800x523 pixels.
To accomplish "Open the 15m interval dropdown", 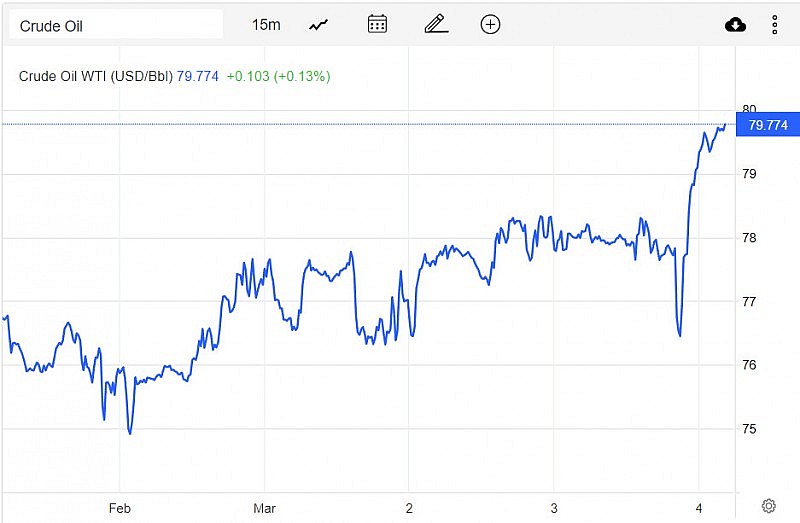I will point(266,24).
